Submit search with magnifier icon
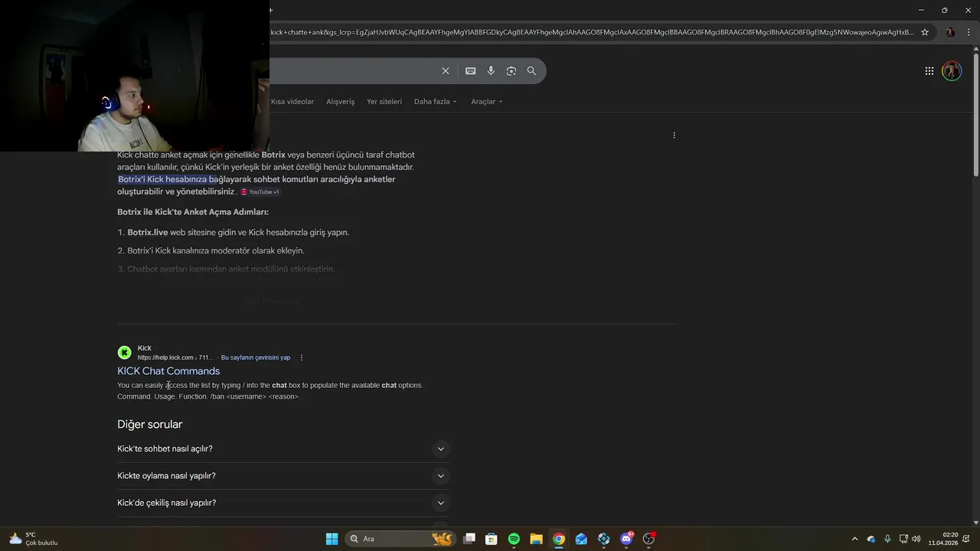Screen dimensions: 980x551 tap(531, 70)
